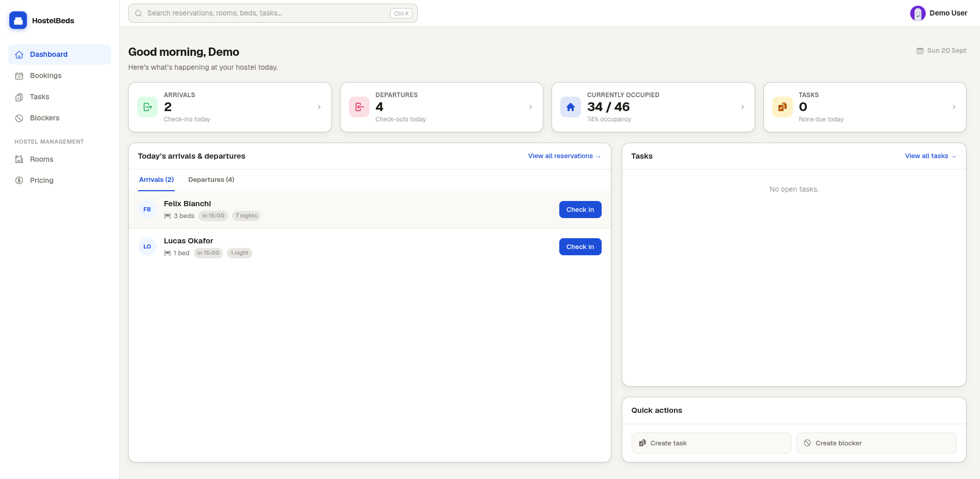Click the Demo User avatar
The height and width of the screenshot is (479, 980).
click(917, 13)
